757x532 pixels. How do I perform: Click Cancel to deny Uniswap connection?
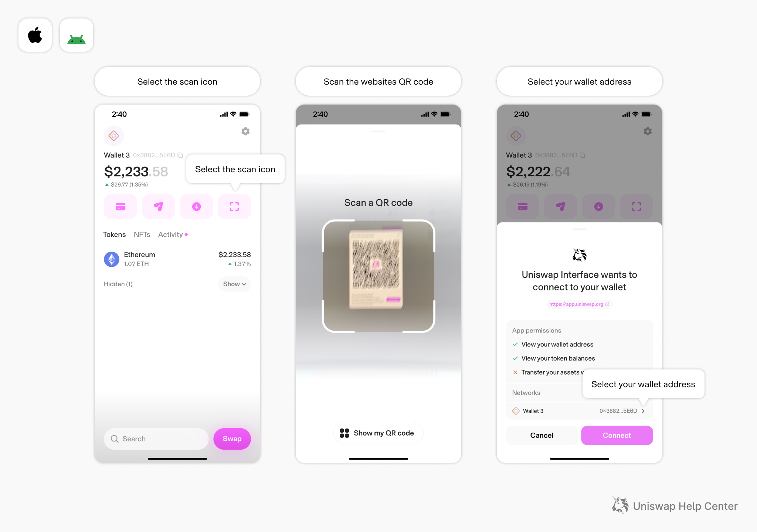click(541, 435)
